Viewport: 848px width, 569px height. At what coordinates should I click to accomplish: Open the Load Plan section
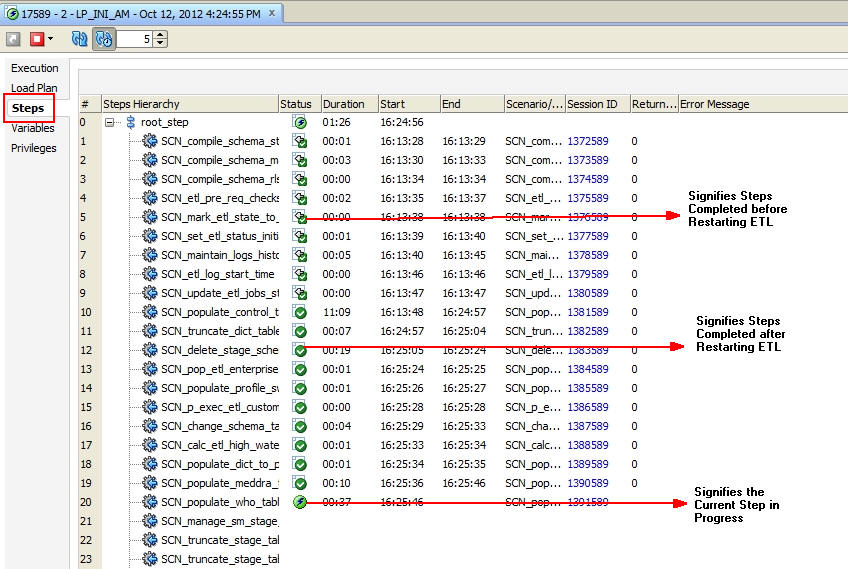click(34, 88)
